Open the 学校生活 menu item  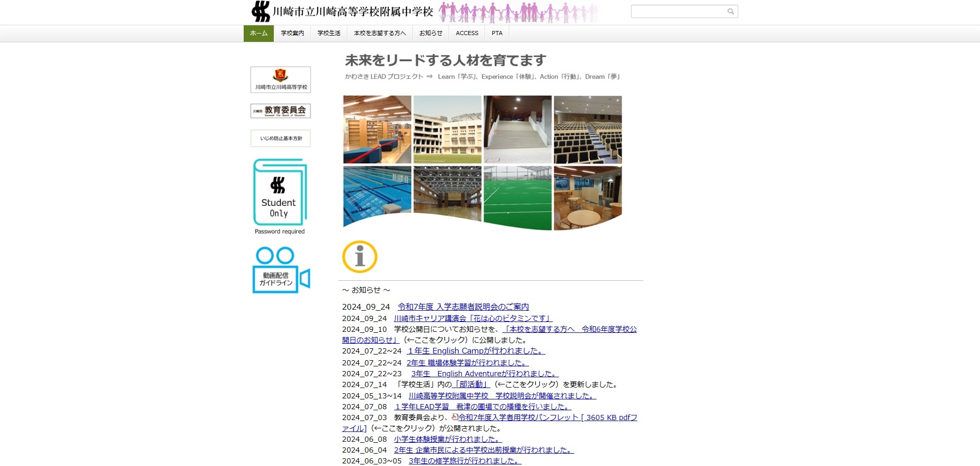329,33
